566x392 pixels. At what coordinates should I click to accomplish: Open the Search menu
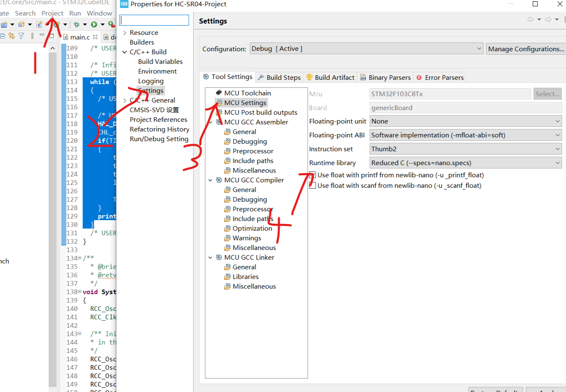(25, 13)
